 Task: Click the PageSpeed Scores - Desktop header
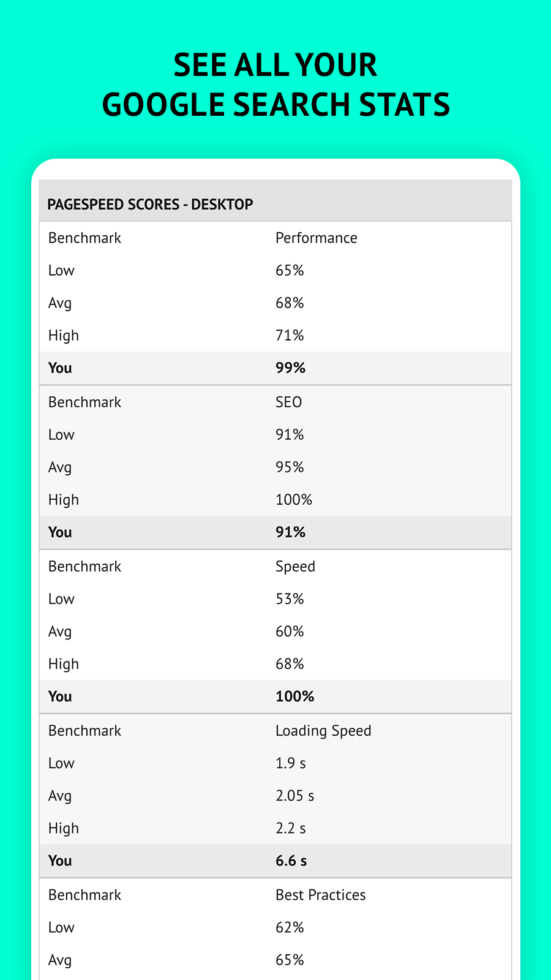tap(150, 204)
